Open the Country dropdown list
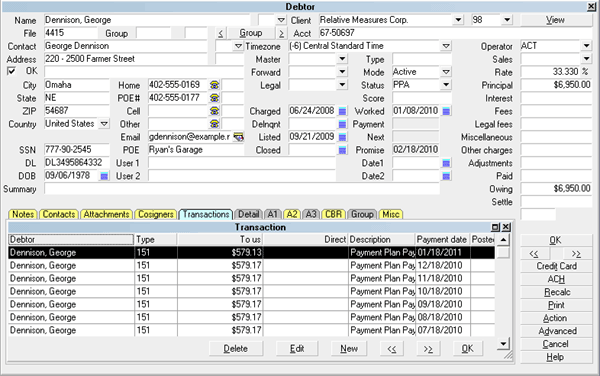Viewport: 600px width, 376px height. 104,124
